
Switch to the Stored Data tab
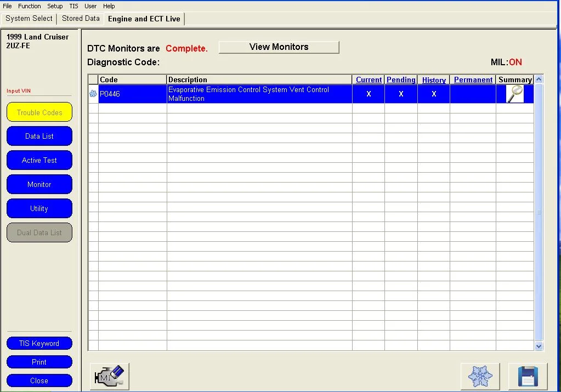tap(81, 18)
